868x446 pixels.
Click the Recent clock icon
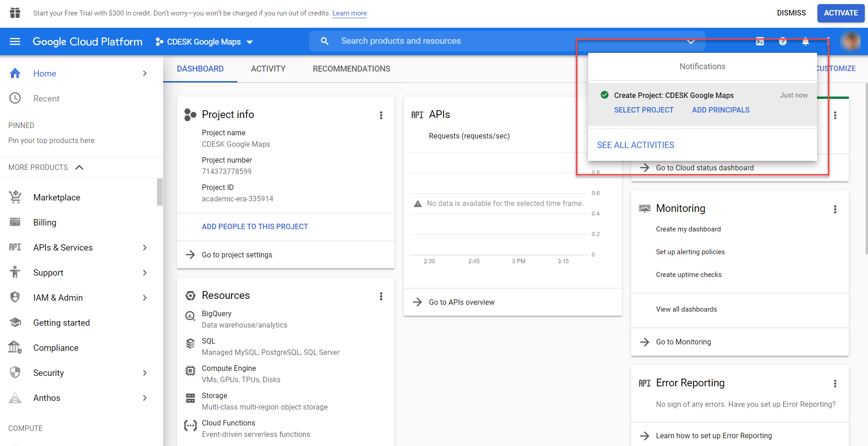click(15, 98)
